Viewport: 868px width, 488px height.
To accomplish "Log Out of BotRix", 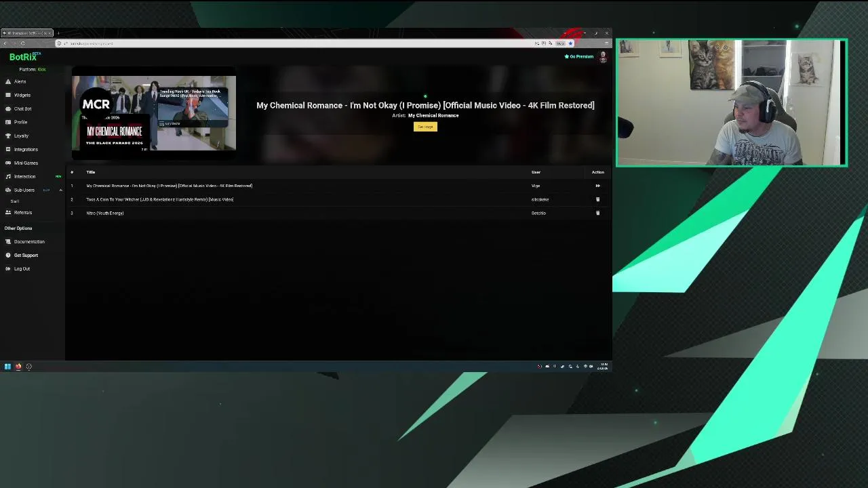I will 22,268.
